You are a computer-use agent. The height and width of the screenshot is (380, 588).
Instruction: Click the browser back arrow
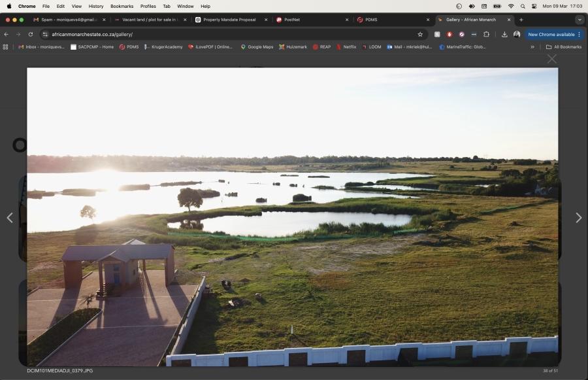(7, 34)
